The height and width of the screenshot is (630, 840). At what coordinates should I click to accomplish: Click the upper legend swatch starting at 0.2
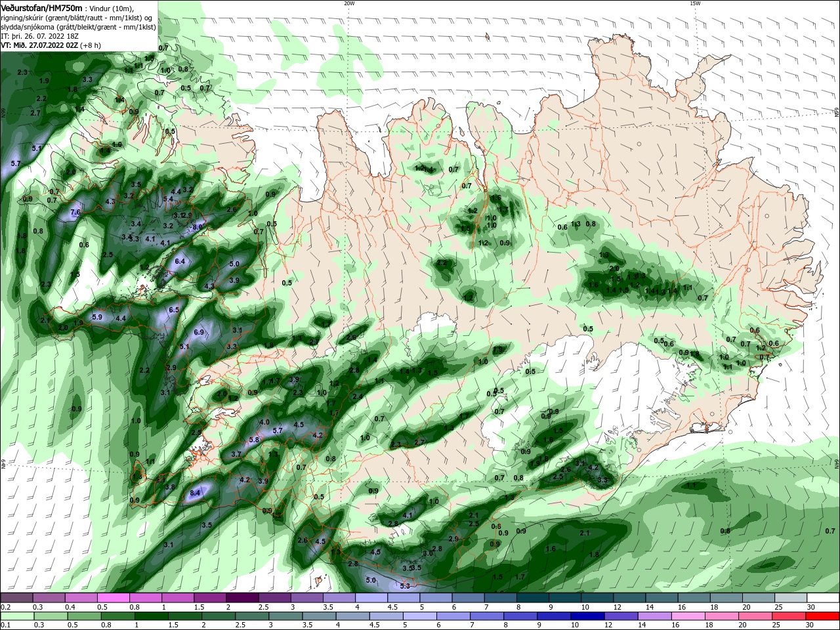[16, 598]
